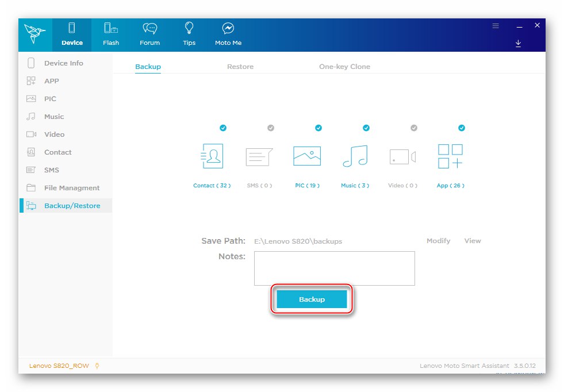This screenshot has height=392, width=564.
Task: Click the SMS ( 0 ) label
Action: (x=259, y=186)
